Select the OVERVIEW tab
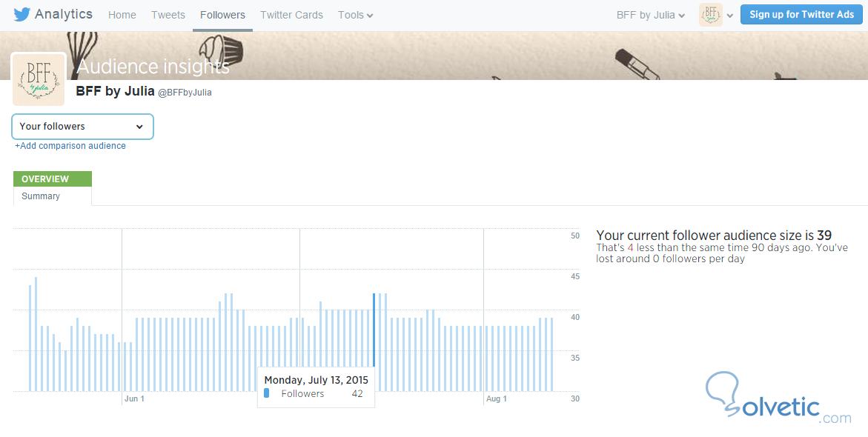The height and width of the screenshot is (437, 868). 53,179
